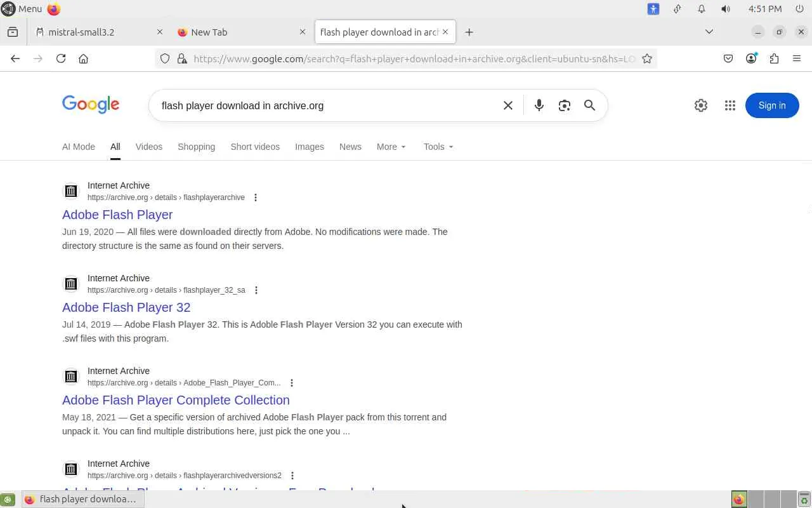Click the flashplayer_32_sa archive.org URL text
This screenshot has width=812, height=508.
(x=166, y=290)
